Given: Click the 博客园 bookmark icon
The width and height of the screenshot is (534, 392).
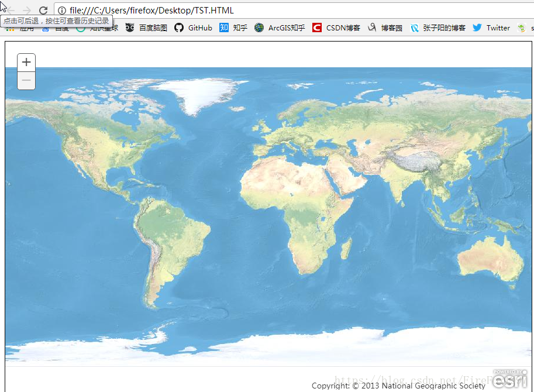Looking at the screenshot, I should pyautogui.click(x=372, y=27).
